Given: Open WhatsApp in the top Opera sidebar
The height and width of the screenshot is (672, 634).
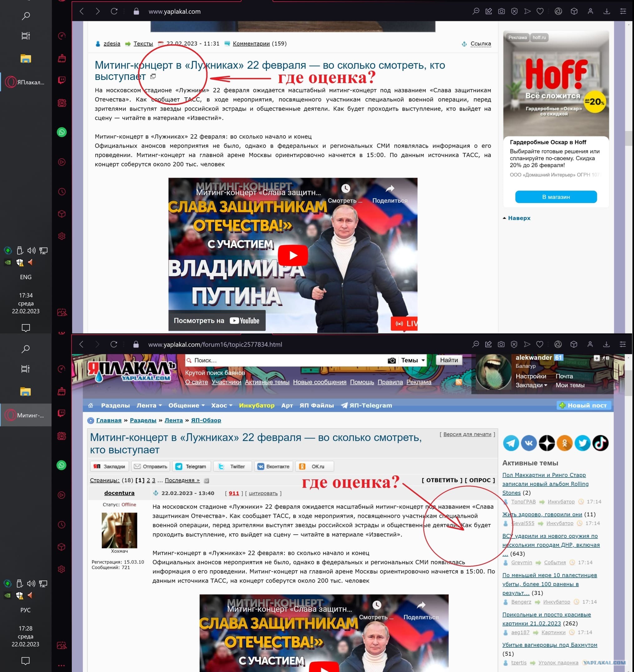Looking at the screenshot, I should 62,132.
